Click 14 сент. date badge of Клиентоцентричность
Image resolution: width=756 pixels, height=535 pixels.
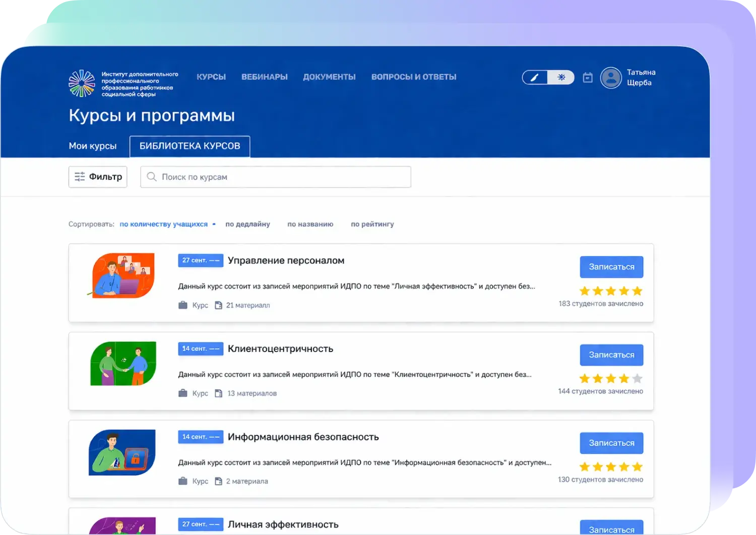coord(201,349)
